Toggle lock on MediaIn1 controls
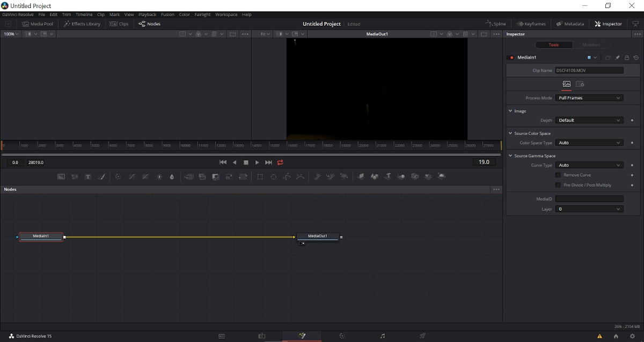The width and height of the screenshot is (644, 342). tap(626, 57)
